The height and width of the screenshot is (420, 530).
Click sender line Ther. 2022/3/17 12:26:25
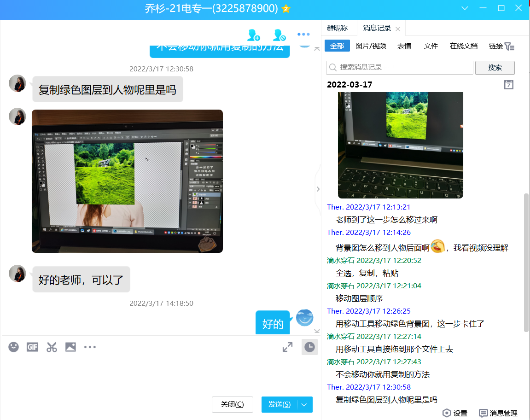(x=369, y=311)
